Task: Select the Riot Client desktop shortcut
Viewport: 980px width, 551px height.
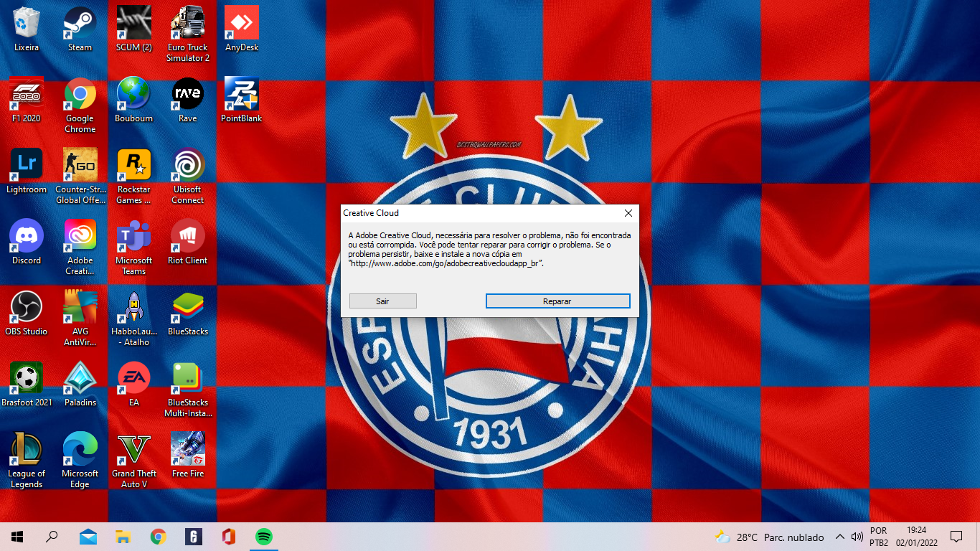Action: click(x=188, y=242)
